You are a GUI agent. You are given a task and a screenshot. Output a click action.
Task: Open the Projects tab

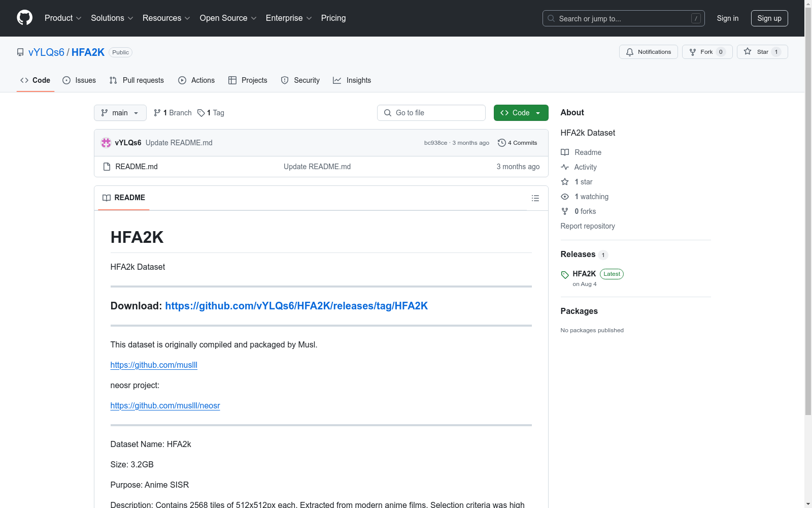(248, 80)
